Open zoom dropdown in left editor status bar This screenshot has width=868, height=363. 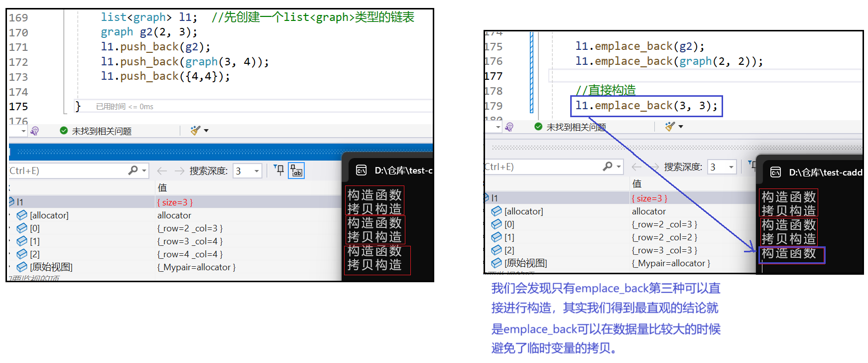pos(23,131)
